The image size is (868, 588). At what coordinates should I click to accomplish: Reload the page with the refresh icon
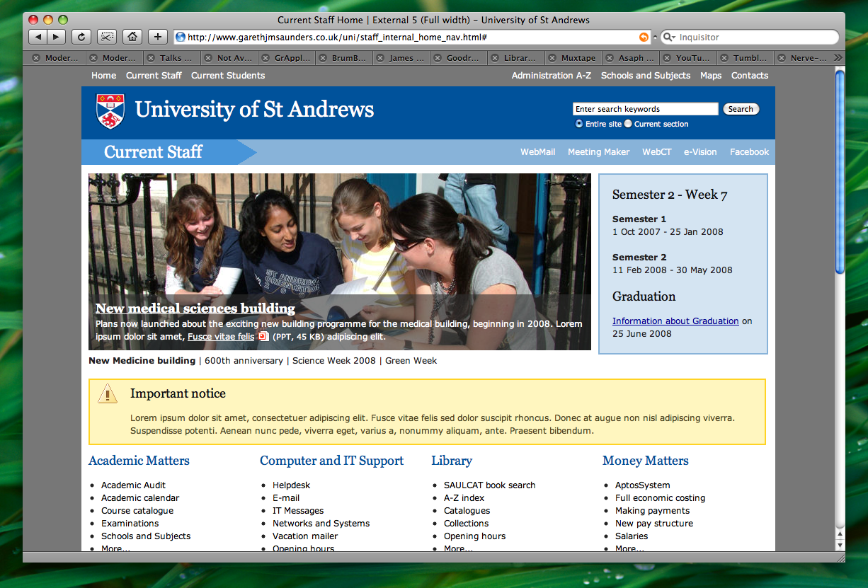81,37
